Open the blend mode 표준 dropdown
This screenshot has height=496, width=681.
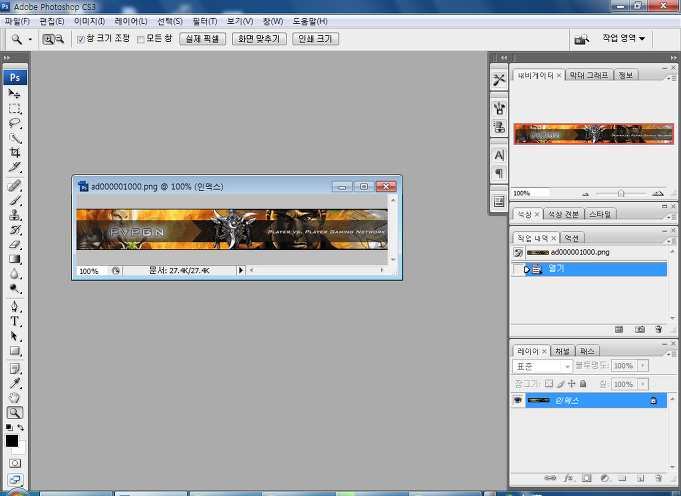pos(542,366)
